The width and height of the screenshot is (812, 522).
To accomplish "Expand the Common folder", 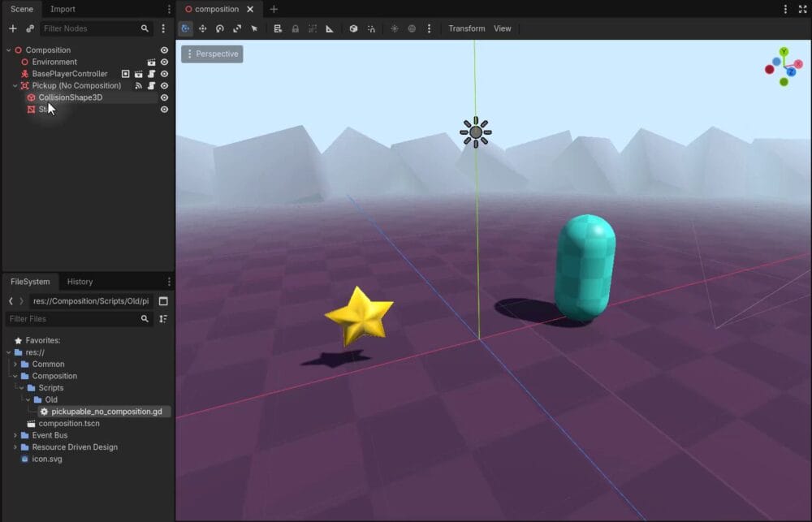I will (15, 364).
